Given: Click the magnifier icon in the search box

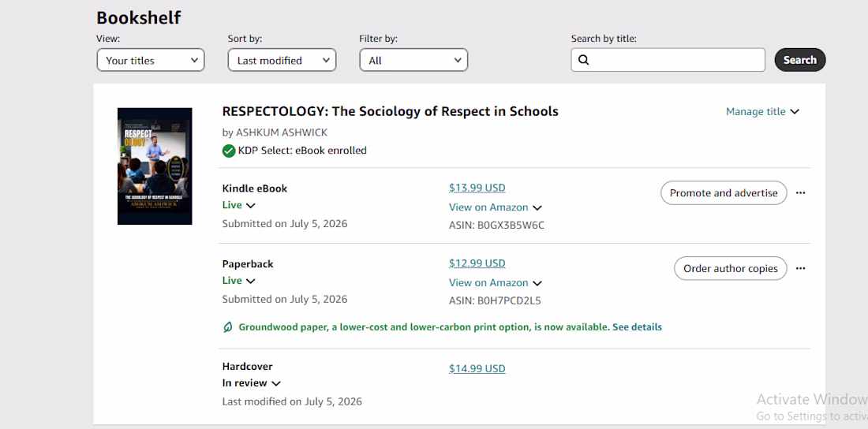Looking at the screenshot, I should point(583,61).
